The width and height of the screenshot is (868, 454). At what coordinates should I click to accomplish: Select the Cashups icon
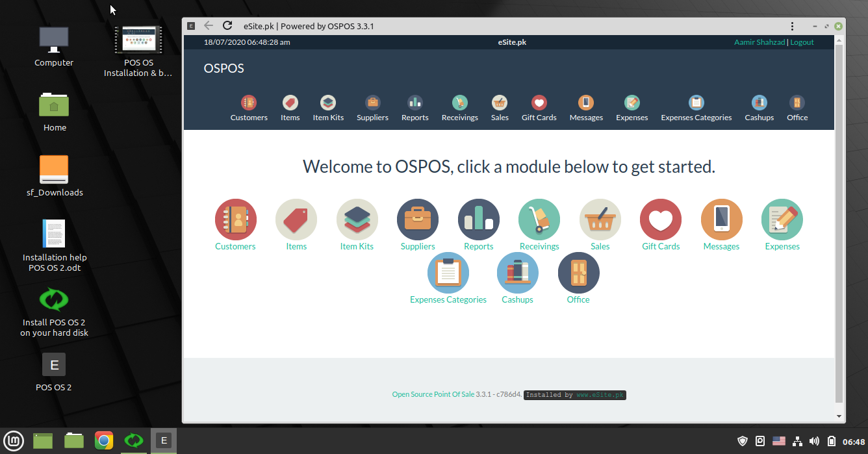[x=518, y=272]
